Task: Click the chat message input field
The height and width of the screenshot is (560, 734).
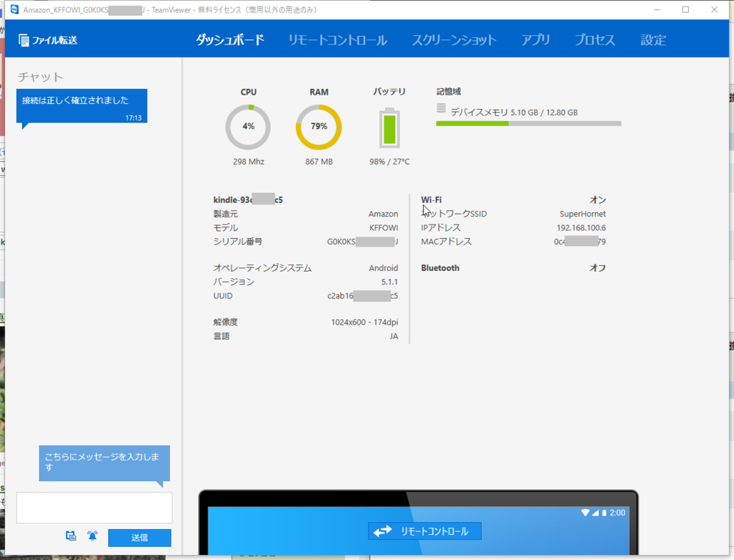Action: pos(95,507)
